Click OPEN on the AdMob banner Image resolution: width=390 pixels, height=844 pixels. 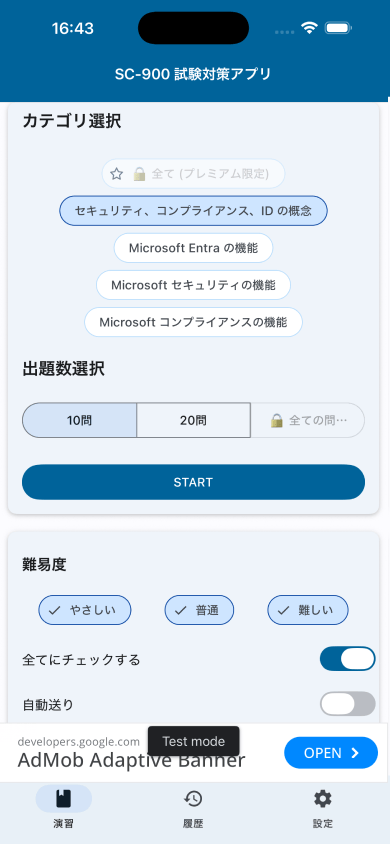pos(331,753)
